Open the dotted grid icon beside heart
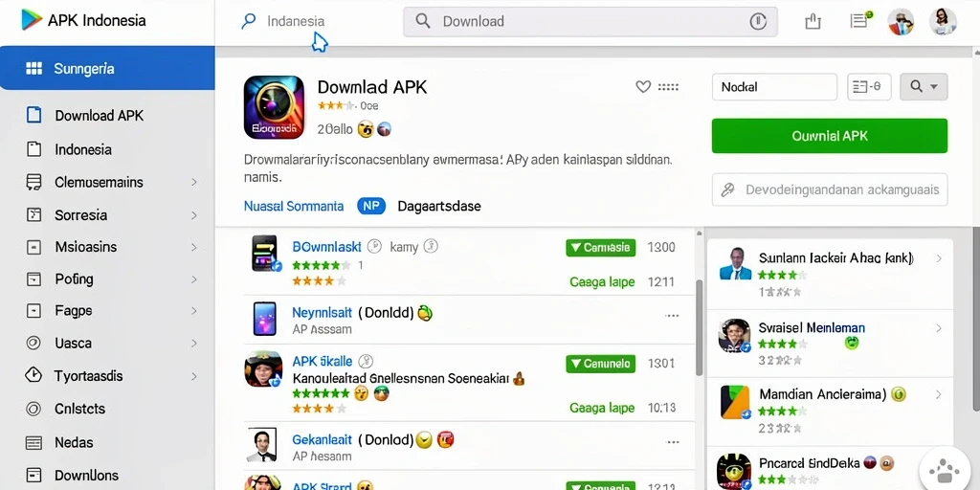This screenshot has height=490, width=980. tap(669, 87)
